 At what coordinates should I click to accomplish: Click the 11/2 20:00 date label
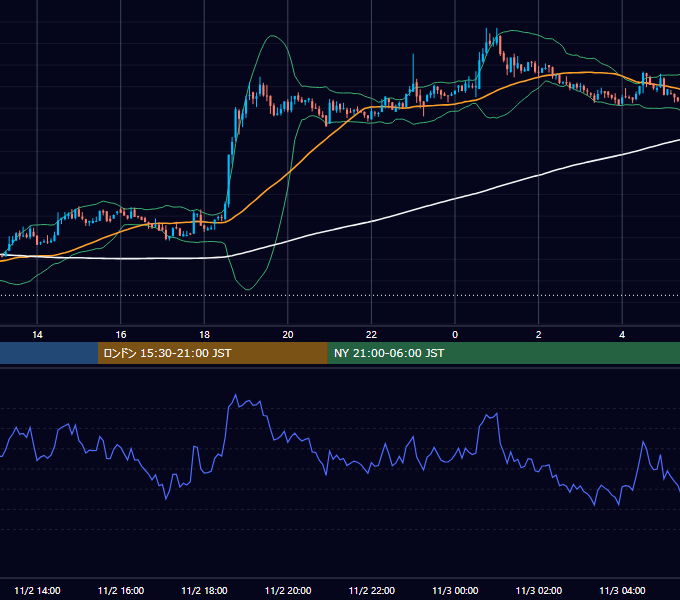[288, 590]
